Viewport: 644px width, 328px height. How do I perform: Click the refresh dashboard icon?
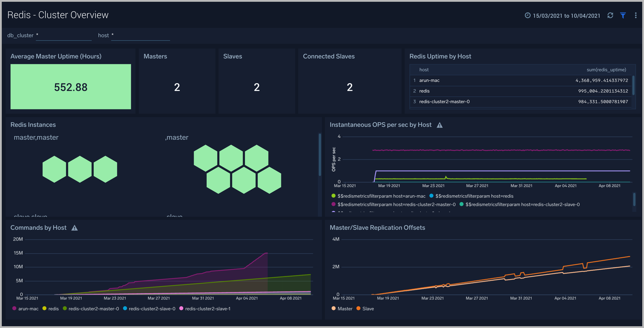coord(610,15)
